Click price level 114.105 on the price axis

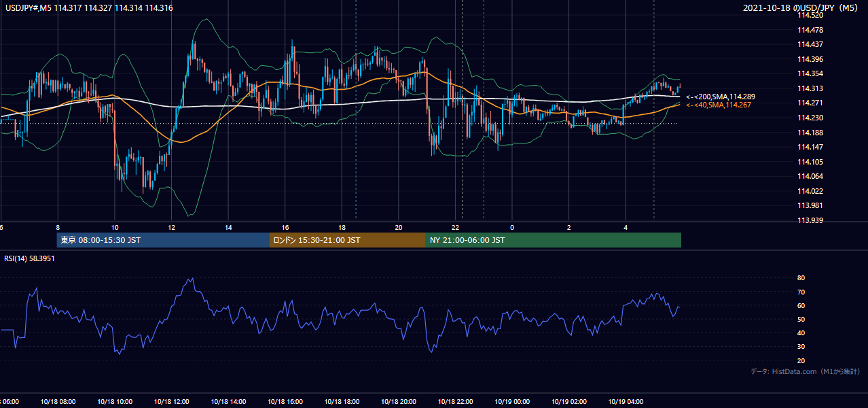pyautogui.click(x=811, y=162)
